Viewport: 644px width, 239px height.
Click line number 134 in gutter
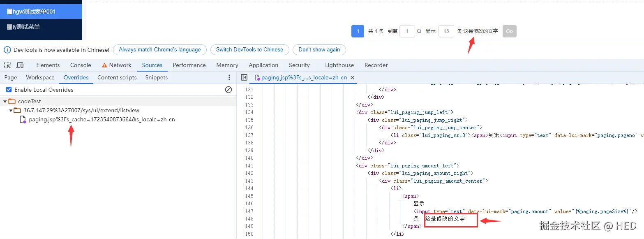(x=249, y=112)
